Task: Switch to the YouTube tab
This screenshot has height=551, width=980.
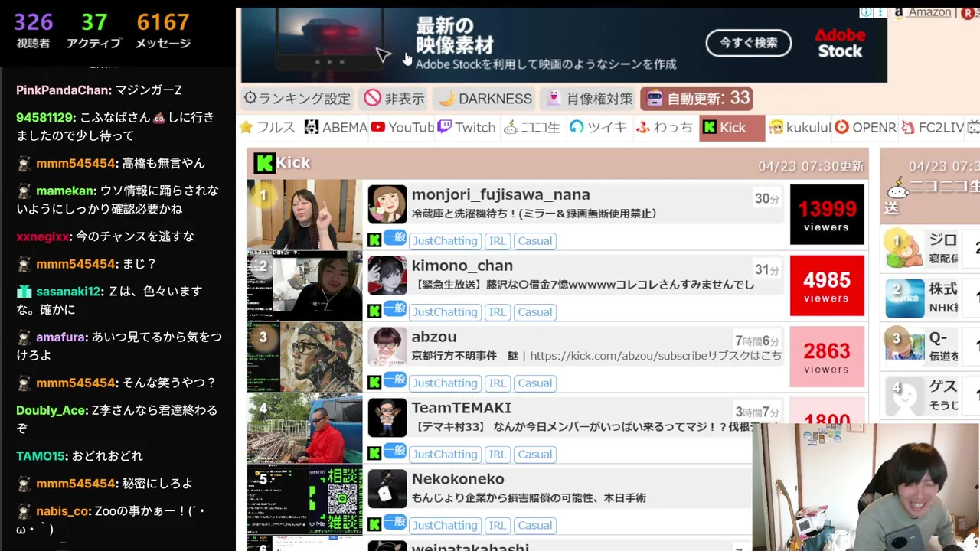Action: tap(403, 128)
